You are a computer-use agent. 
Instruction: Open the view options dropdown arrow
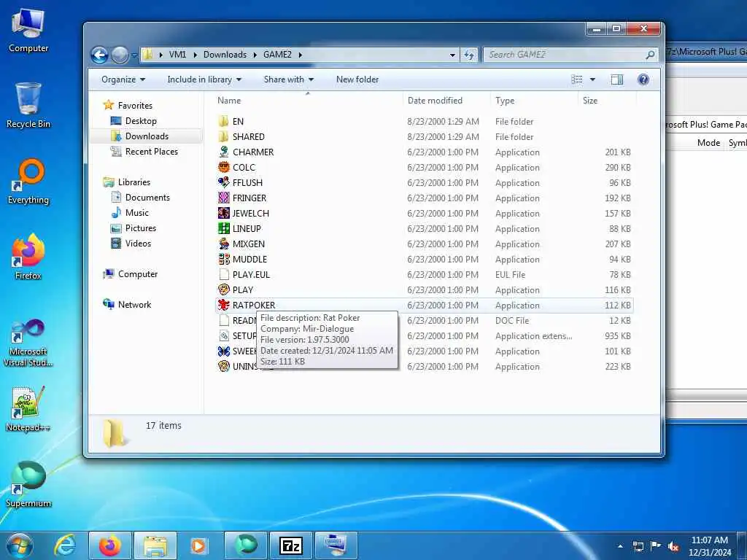pos(592,79)
